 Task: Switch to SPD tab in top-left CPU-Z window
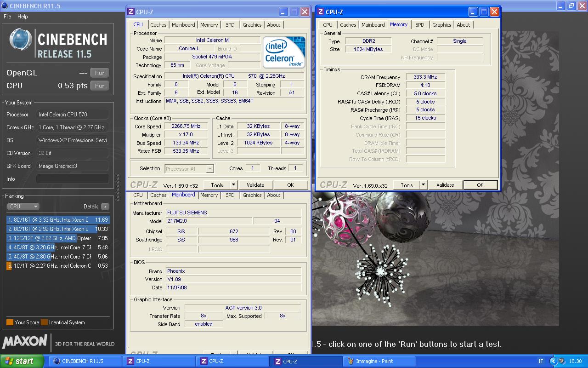click(x=230, y=25)
